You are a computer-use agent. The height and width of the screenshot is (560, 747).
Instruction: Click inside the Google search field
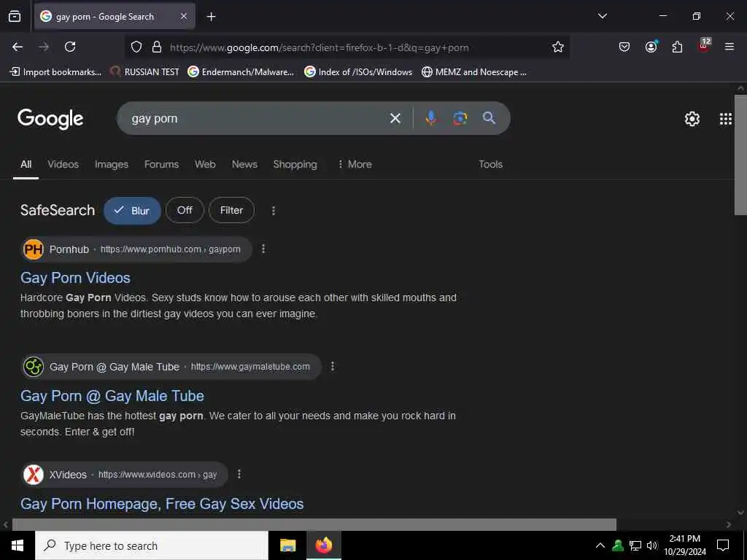(258, 118)
